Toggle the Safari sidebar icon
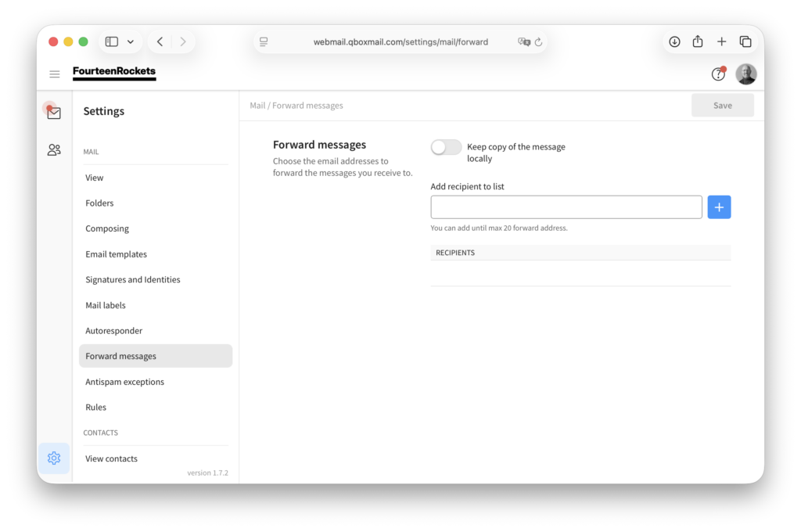The image size is (801, 532). pyautogui.click(x=111, y=42)
